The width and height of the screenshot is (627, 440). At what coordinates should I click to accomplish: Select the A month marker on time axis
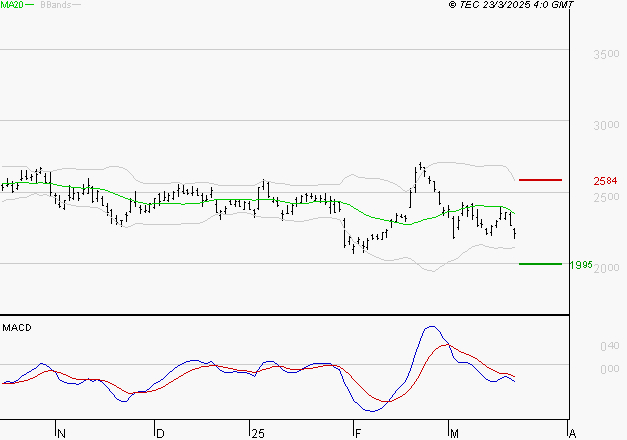[571, 434]
